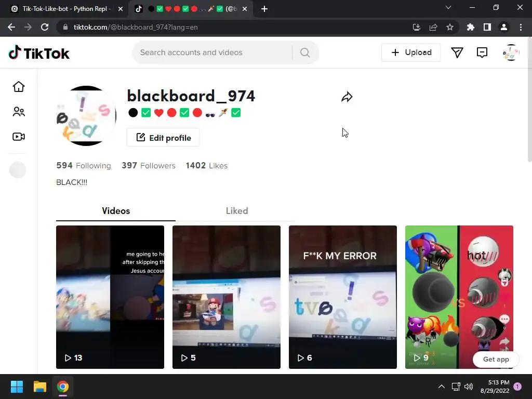Open the clock showing 5:13 PM
Screen dimensions: 532x399
tap(495, 387)
